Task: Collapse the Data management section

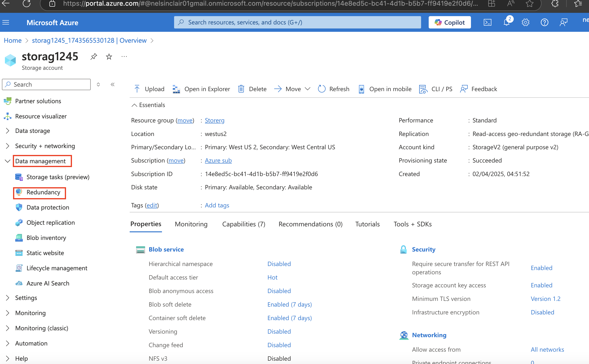Action: [7, 161]
